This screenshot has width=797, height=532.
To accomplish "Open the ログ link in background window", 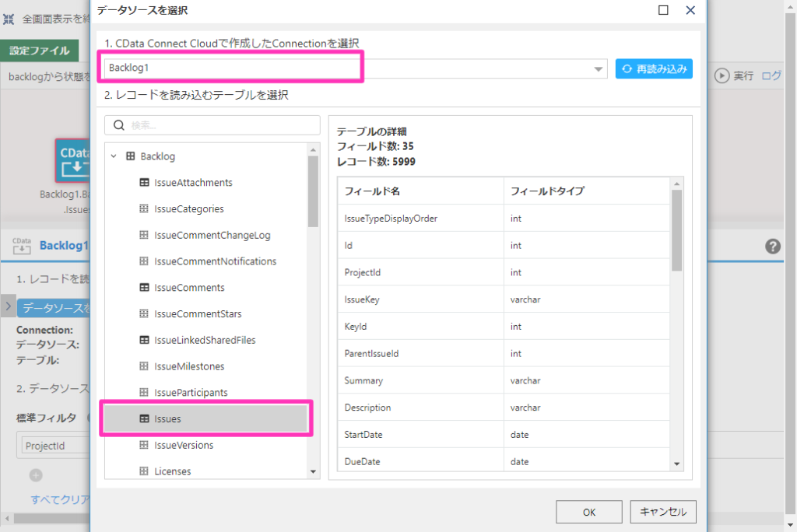I will (x=771, y=75).
